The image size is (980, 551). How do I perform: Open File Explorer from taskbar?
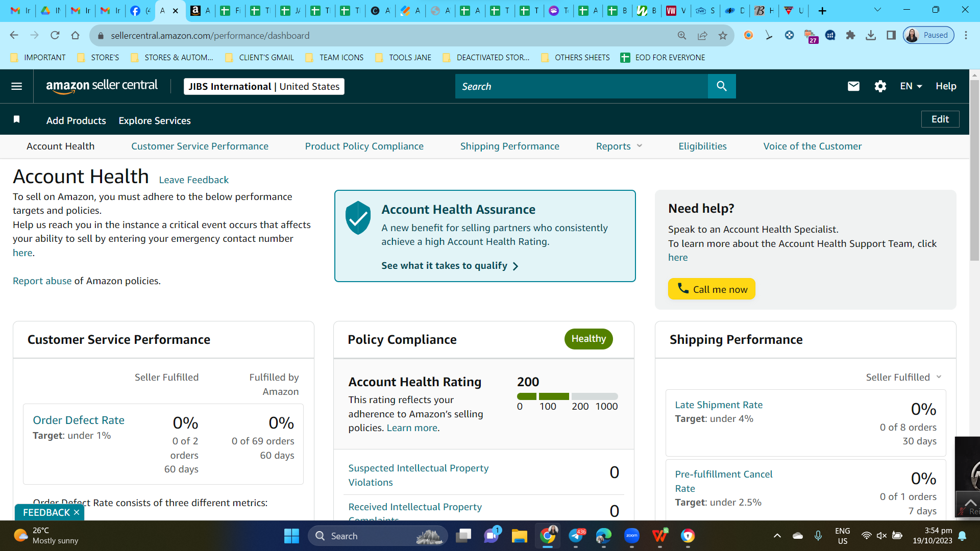(520, 536)
